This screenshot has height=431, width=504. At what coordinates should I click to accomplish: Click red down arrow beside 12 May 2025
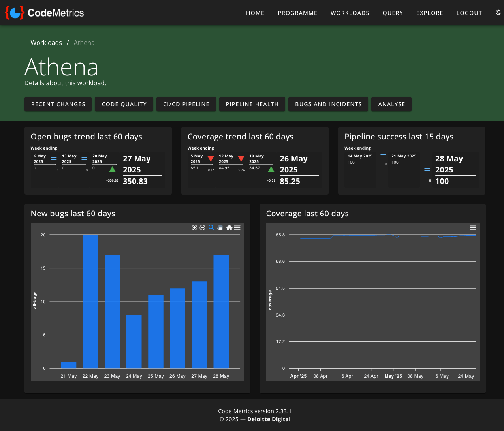point(241,159)
